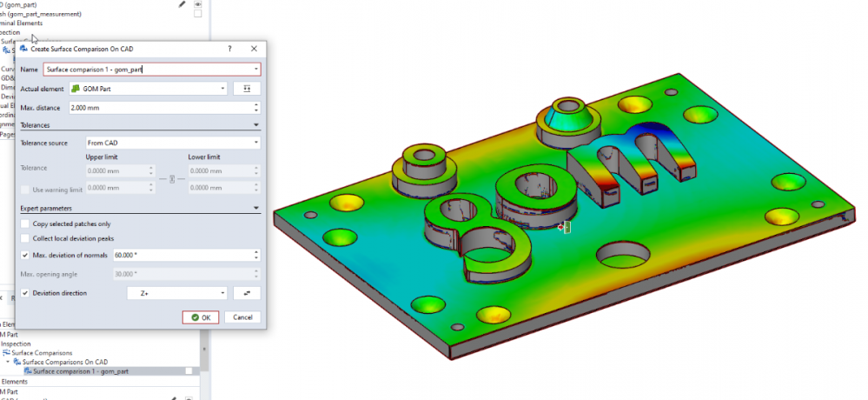Collapse the Tolerances section
The height and width of the screenshot is (400, 868).
pos(256,125)
